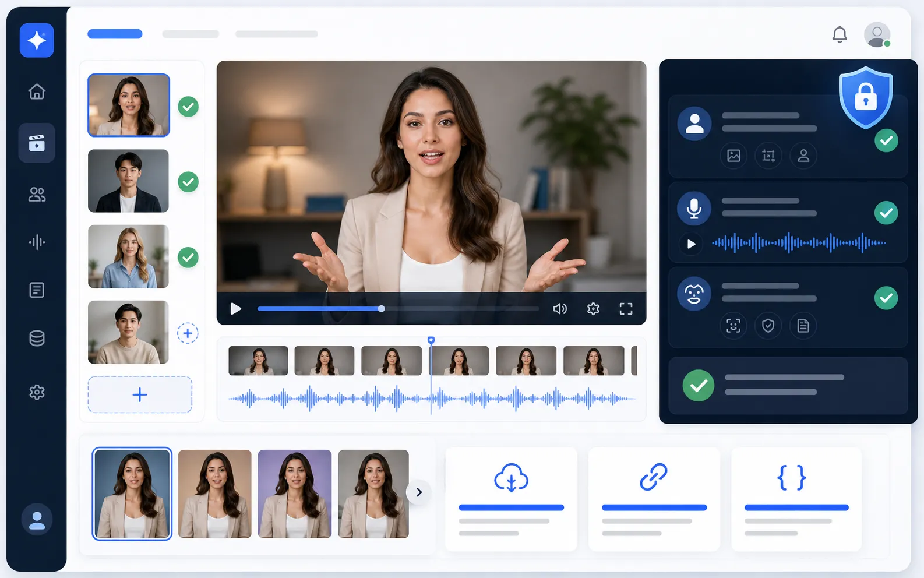
Task: Click the person outline icon in identity card
Action: tap(803, 156)
